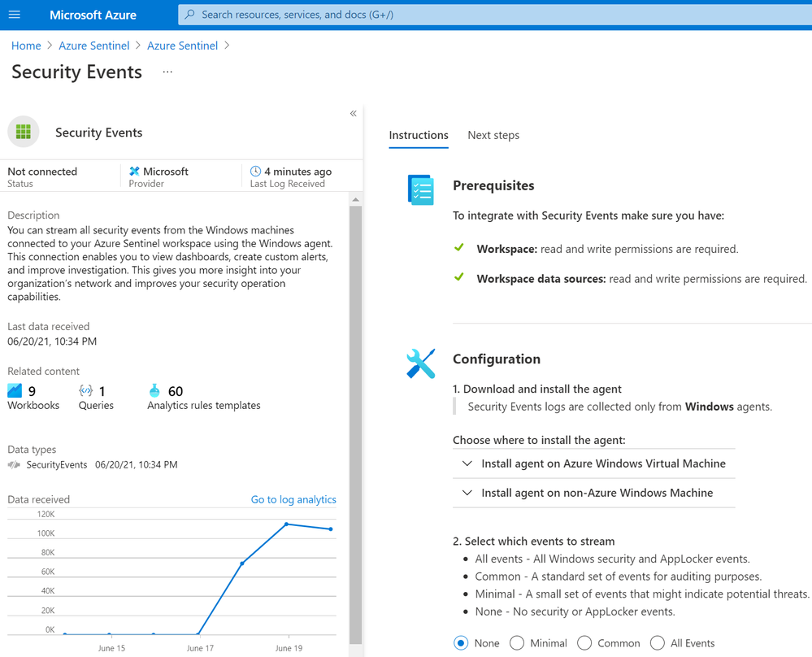Screen dimensions: 812x657
Task: Click the Security Events page title
Action: [76, 72]
